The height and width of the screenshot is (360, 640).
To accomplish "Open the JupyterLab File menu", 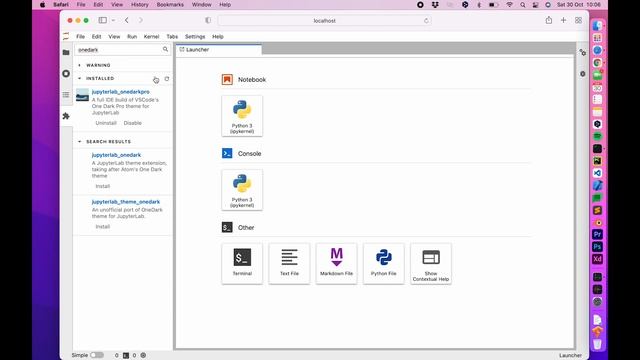I will coord(80,36).
